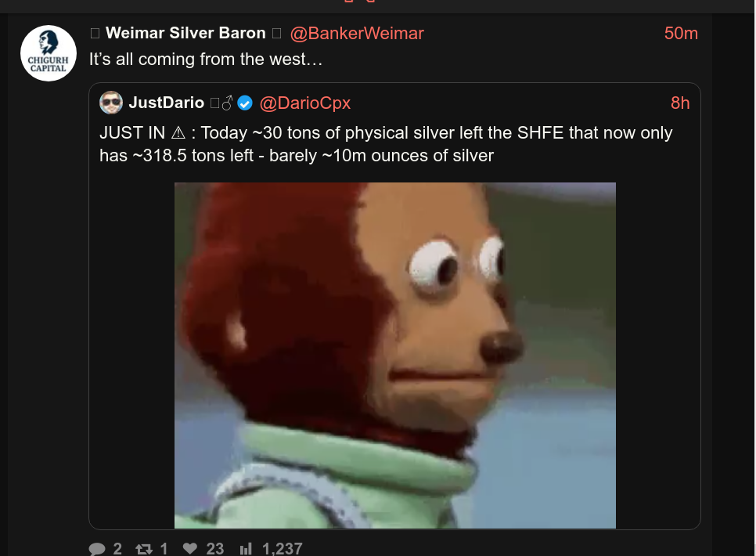Click the retweet arrows icon
Image resolution: width=756 pixels, height=556 pixels.
pos(144,549)
